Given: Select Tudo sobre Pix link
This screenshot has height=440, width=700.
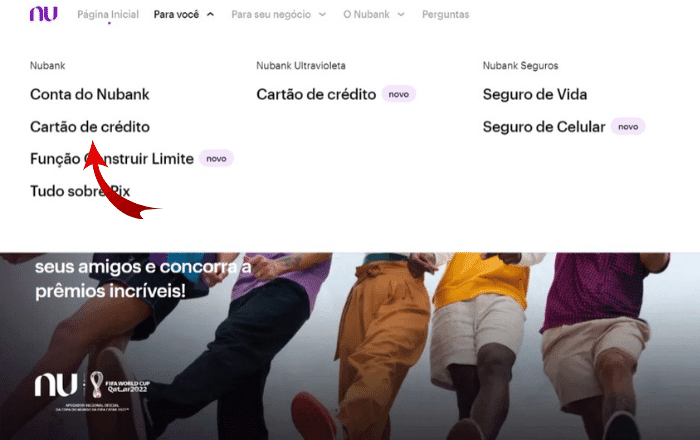Looking at the screenshot, I should (x=80, y=191).
